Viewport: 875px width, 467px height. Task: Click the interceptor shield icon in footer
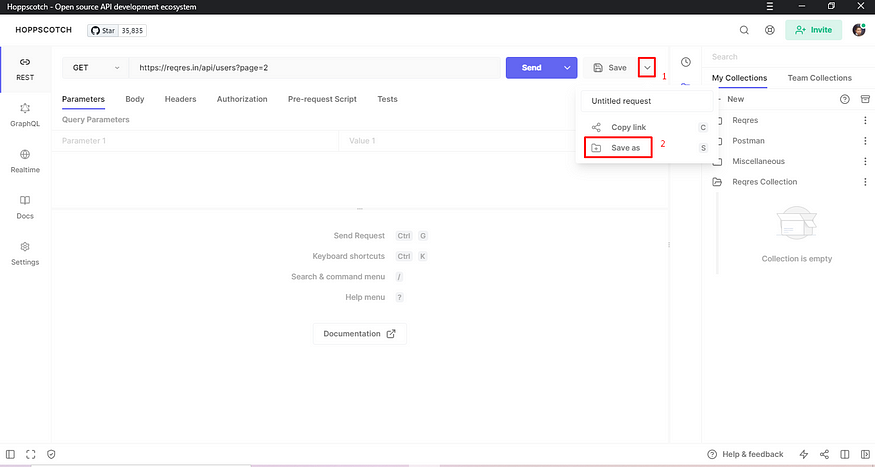(x=51, y=454)
